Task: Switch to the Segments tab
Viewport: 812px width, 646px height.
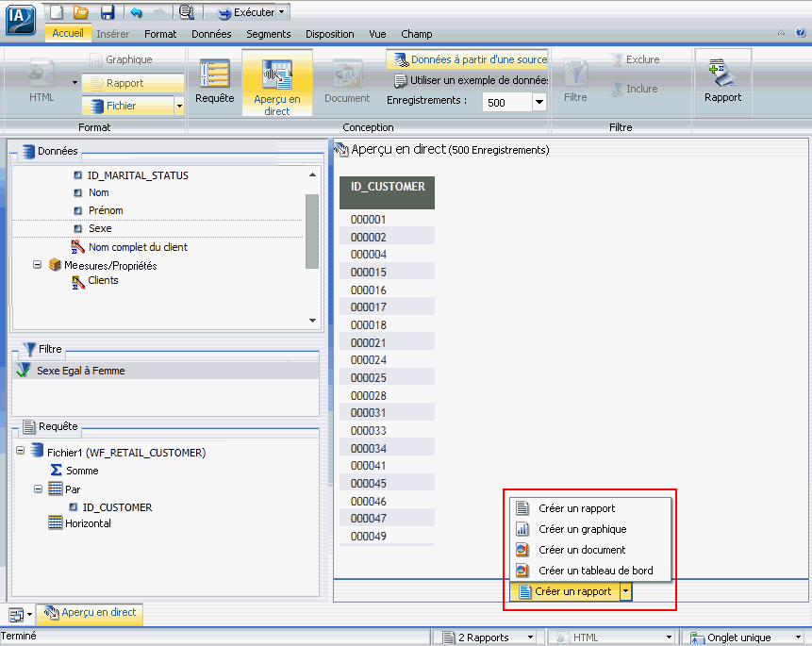Action: pos(268,34)
